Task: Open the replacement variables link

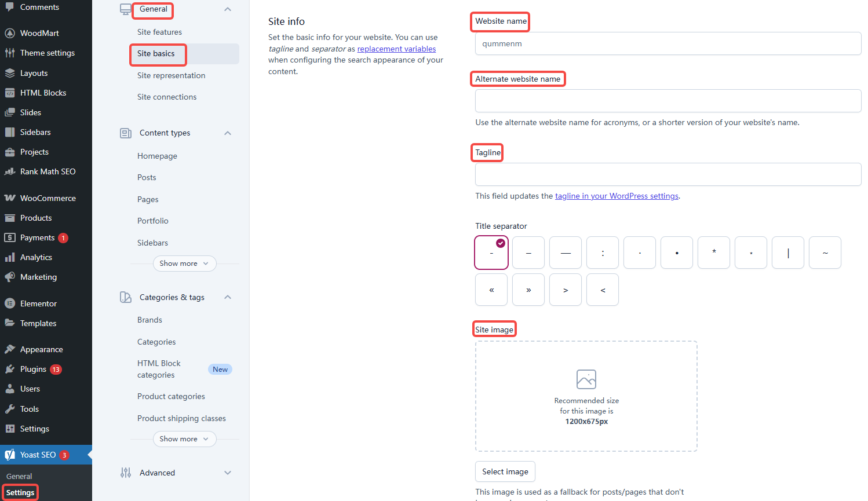Action: pos(396,49)
